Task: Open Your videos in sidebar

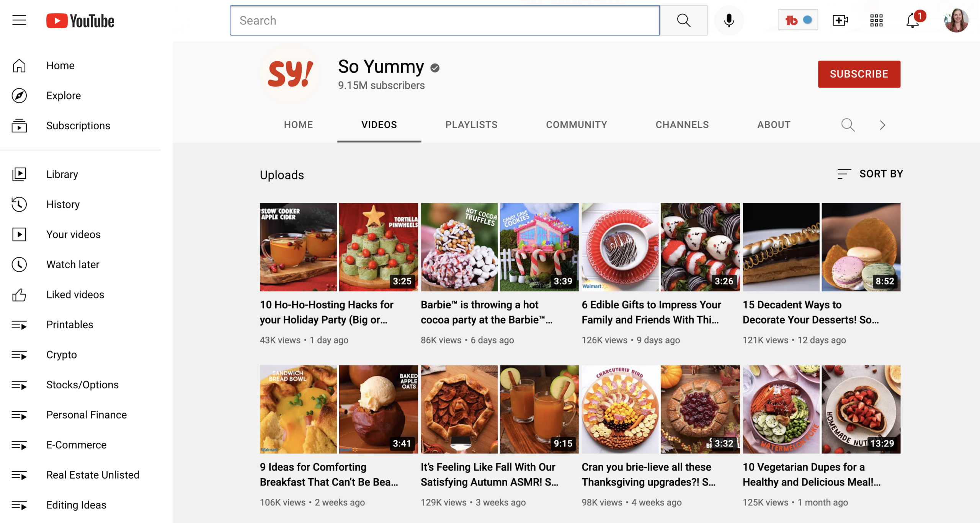Action: point(80,234)
